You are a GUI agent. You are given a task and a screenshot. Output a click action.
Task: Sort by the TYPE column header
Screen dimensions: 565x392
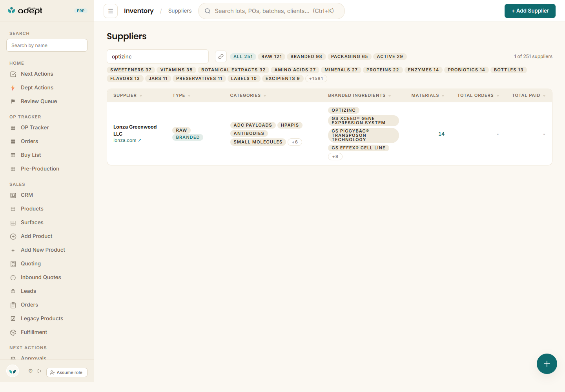(181, 96)
